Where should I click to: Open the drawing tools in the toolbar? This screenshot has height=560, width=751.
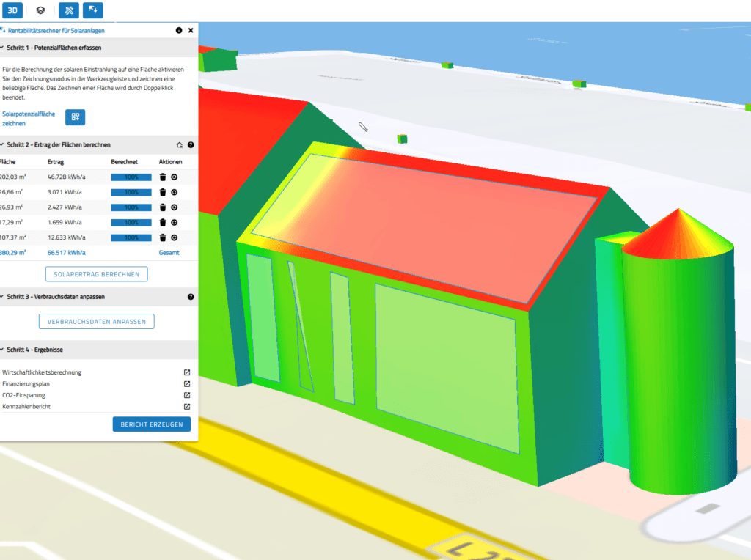[68, 10]
